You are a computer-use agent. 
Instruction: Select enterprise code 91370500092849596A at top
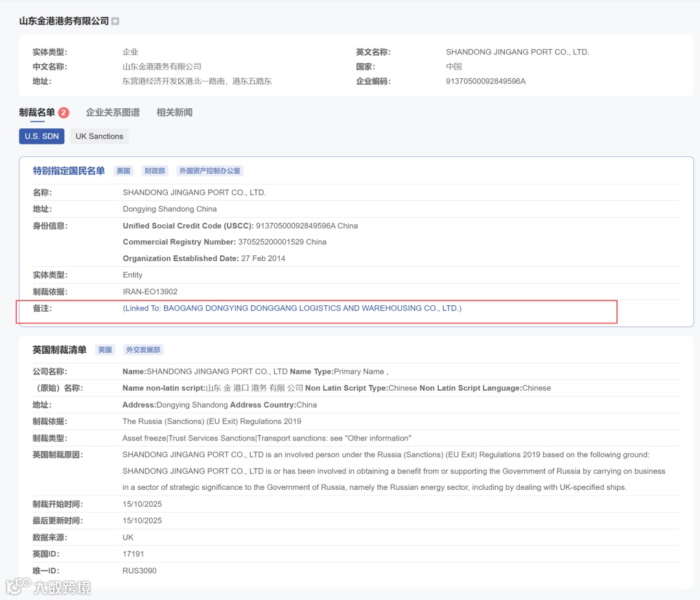[x=485, y=81]
